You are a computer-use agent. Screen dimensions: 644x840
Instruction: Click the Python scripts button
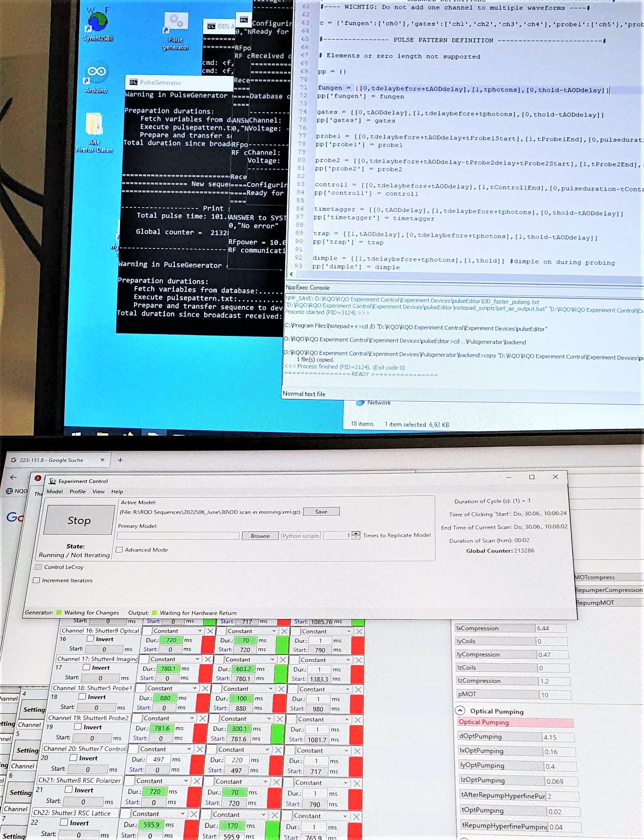(301, 536)
